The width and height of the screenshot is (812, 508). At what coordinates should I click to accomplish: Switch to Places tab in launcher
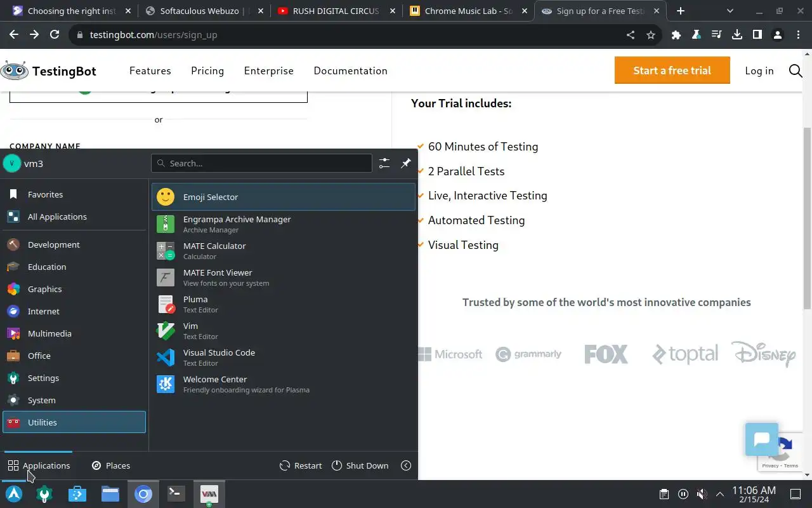pyautogui.click(x=111, y=465)
